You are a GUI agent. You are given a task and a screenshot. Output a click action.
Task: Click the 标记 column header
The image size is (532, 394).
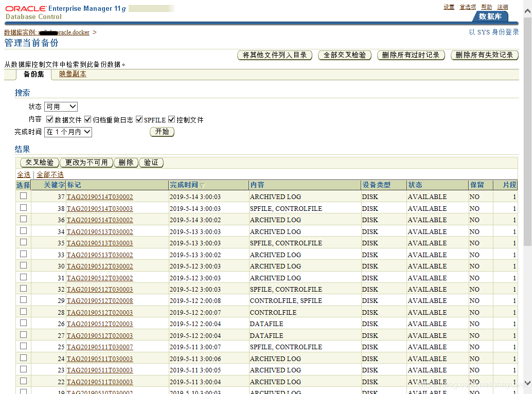click(x=74, y=185)
